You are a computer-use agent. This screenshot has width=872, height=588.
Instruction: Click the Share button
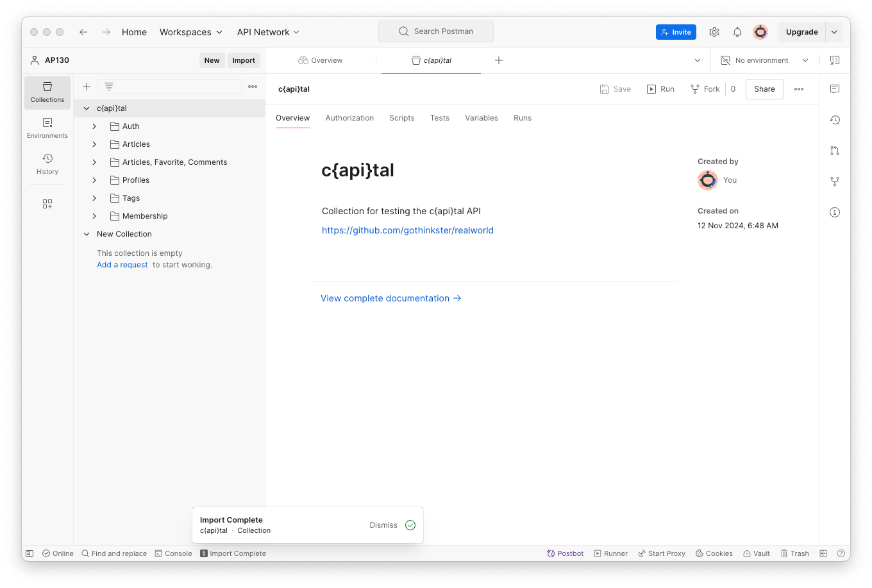tap(764, 89)
